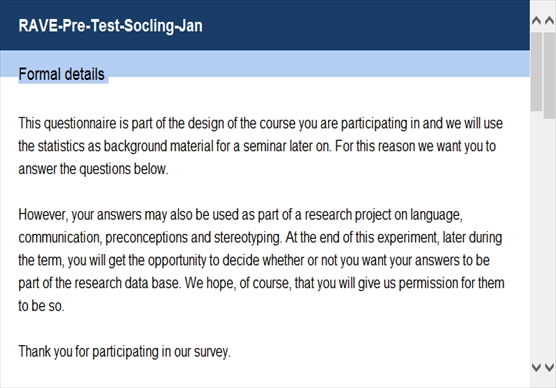Click the inner scrollbar up arrow
This screenshot has height=388, width=556.
click(x=536, y=21)
